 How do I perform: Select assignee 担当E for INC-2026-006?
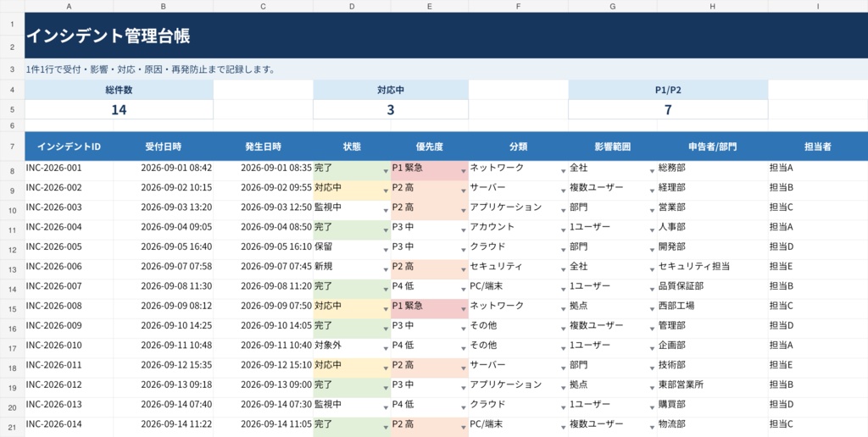click(x=818, y=269)
